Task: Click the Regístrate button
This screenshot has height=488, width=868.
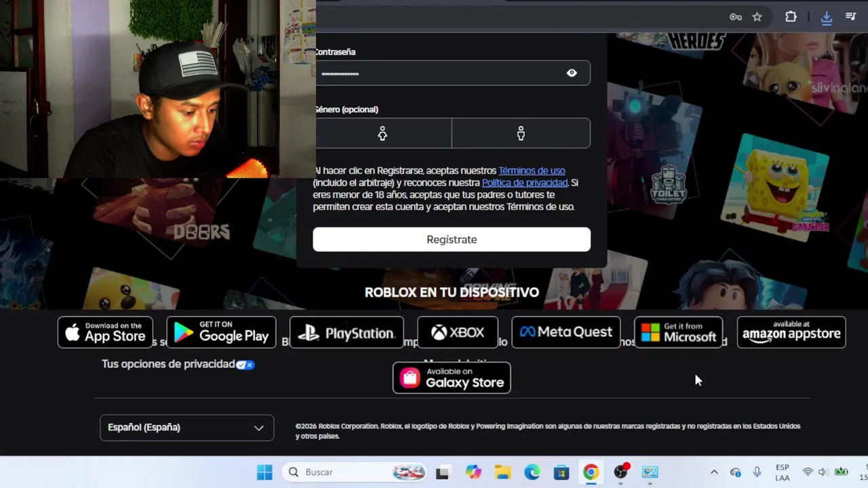Action: coord(452,239)
